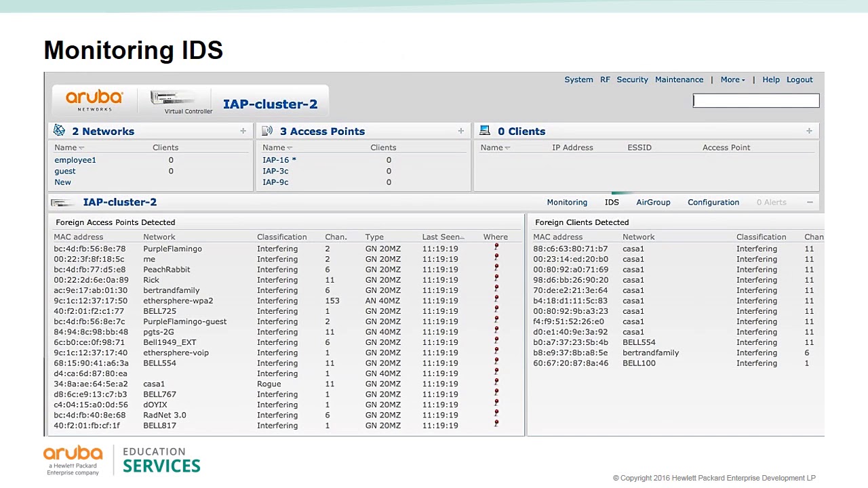This screenshot has height=488, width=868.
Task: Sort Clients by Name column
Action: (x=495, y=147)
